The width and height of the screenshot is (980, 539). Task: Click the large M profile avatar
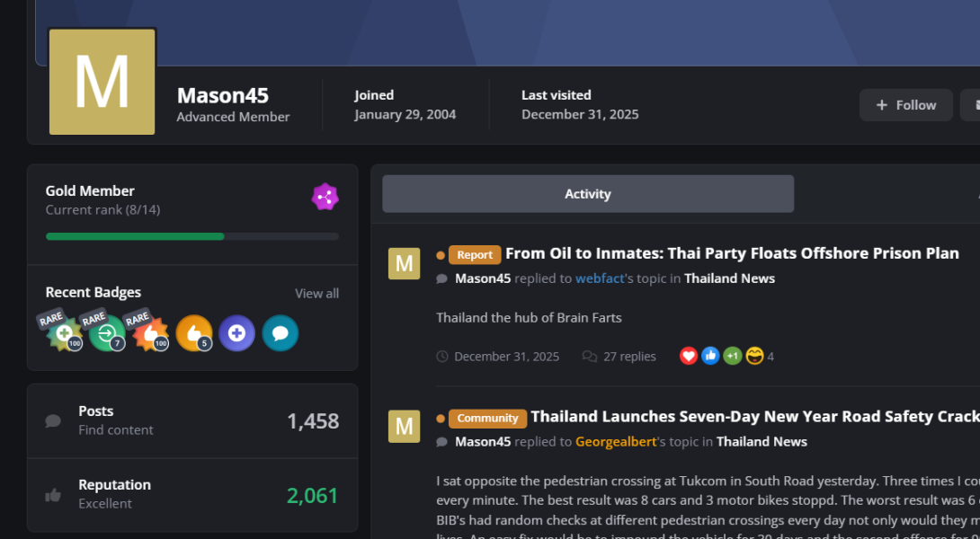tap(102, 82)
